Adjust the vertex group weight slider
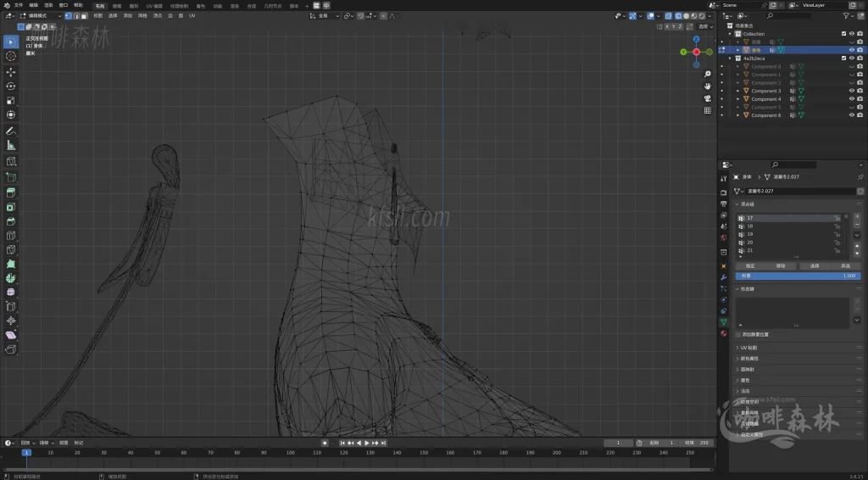This screenshot has height=480, width=868. (798, 276)
